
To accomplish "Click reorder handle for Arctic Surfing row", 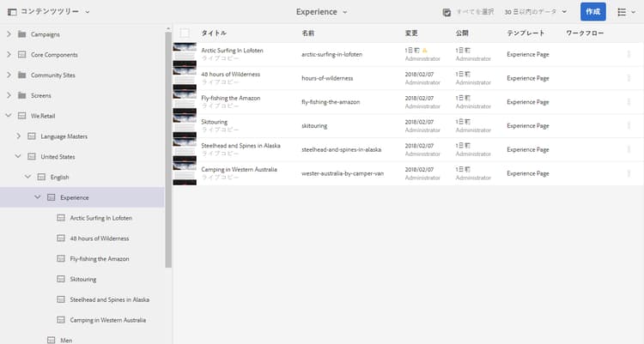I will (629, 54).
